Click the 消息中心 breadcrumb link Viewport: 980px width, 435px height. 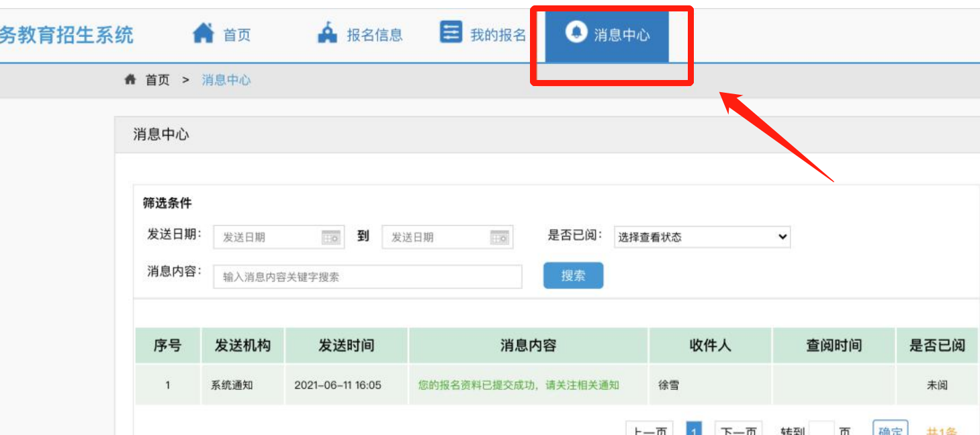pos(226,80)
